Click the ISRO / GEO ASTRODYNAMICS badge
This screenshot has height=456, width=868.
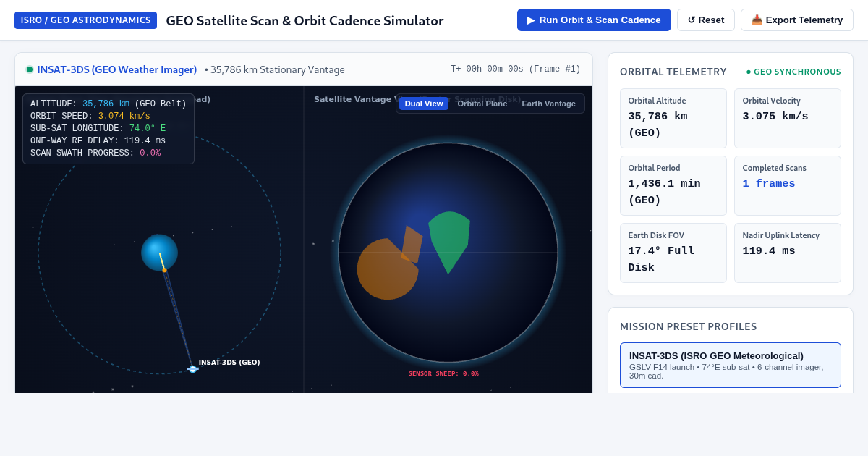tap(85, 20)
